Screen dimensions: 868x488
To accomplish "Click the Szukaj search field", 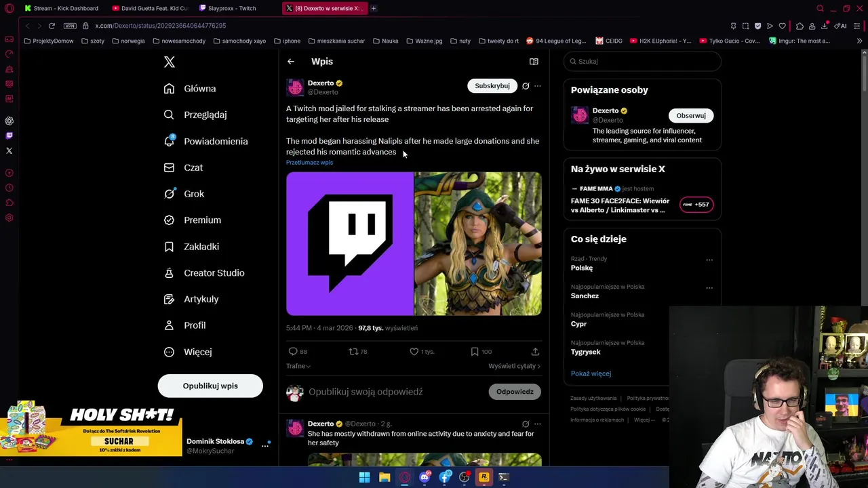I will [642, 62].
